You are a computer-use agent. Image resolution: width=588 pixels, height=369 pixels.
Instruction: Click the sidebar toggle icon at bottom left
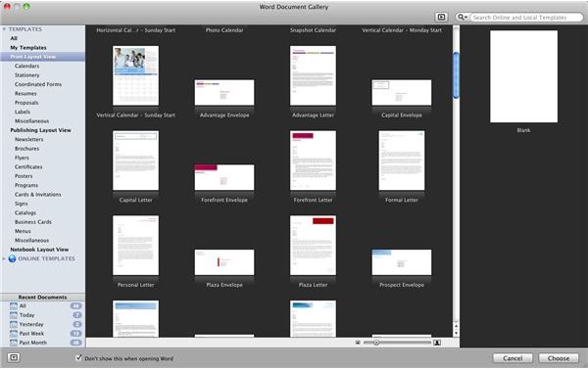(14, 358)
